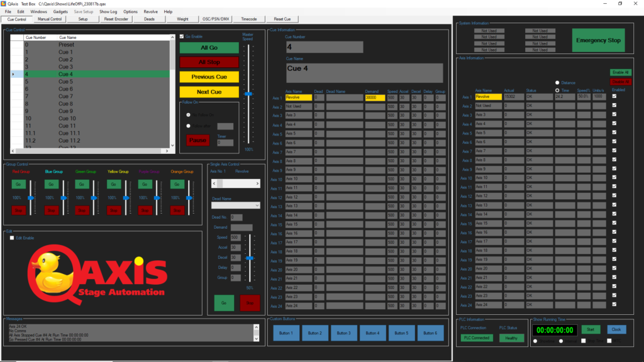This screenshot has width=644, height=362.
Task: Toggle the Go Enable checkbox
Action: pyautogui.click(x=182, y=37)
